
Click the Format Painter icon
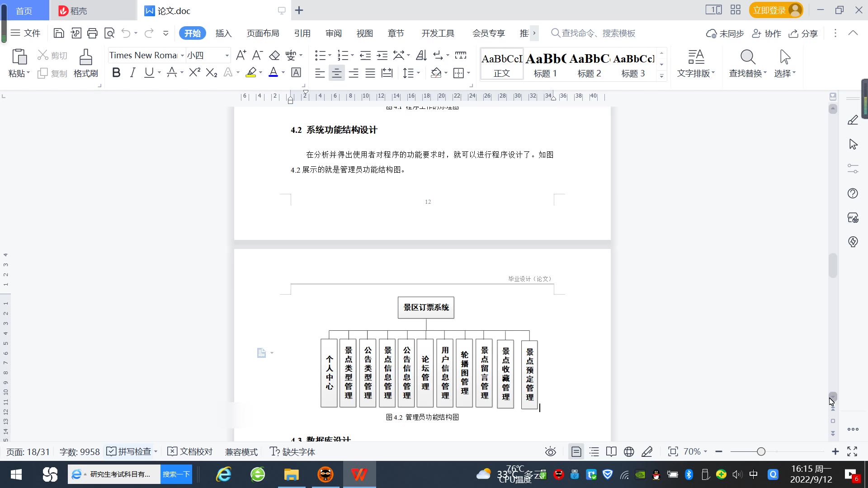pyautogui.click(x=85, y=63)
